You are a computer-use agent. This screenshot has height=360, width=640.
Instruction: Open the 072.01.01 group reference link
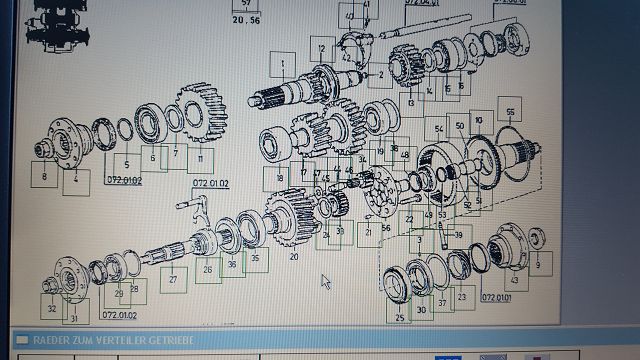pos(496,298)
